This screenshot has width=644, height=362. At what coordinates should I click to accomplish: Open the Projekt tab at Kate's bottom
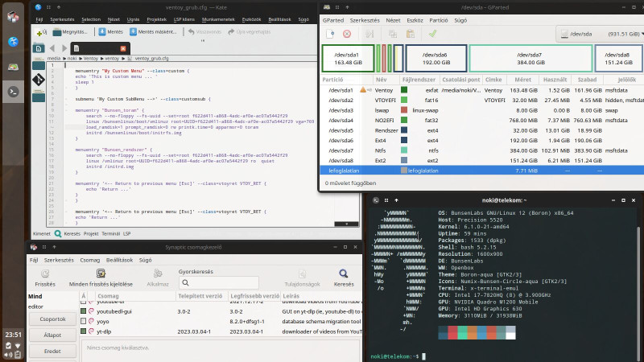91,233
